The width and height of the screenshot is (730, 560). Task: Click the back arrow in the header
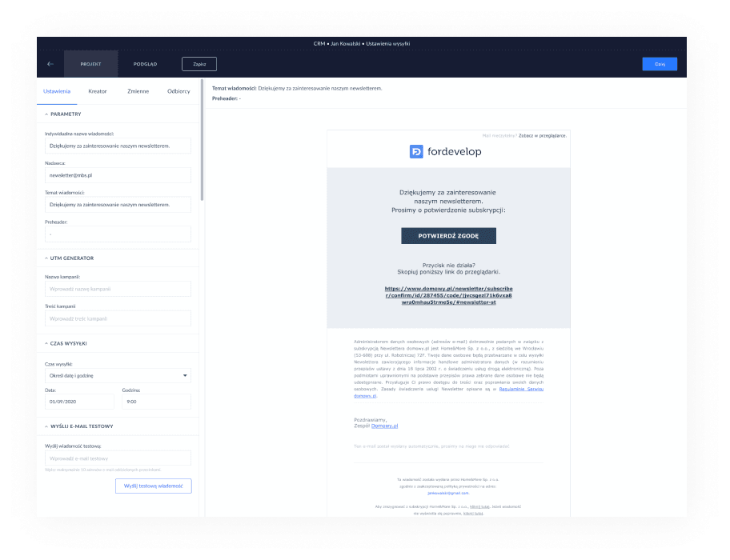tap(50, 64)
